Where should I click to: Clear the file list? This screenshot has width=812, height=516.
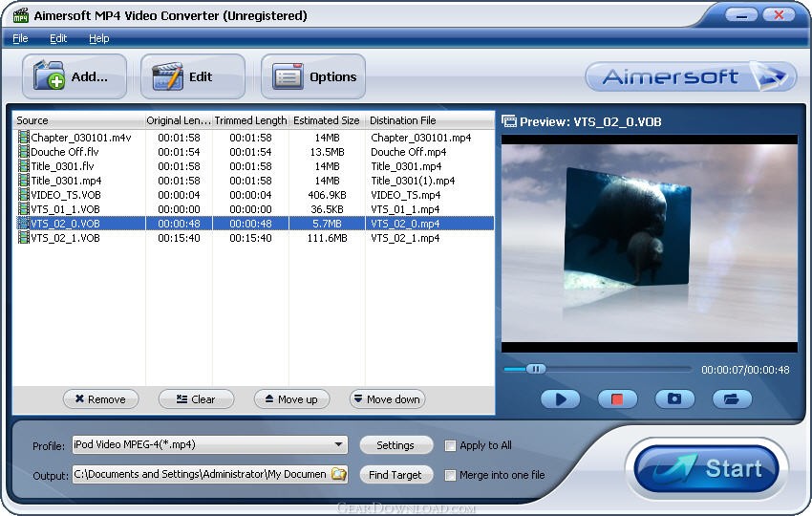pos(196,399)
